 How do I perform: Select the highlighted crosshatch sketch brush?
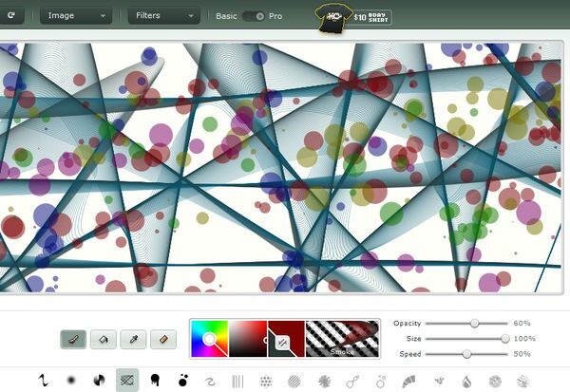[x=126, y=381]
